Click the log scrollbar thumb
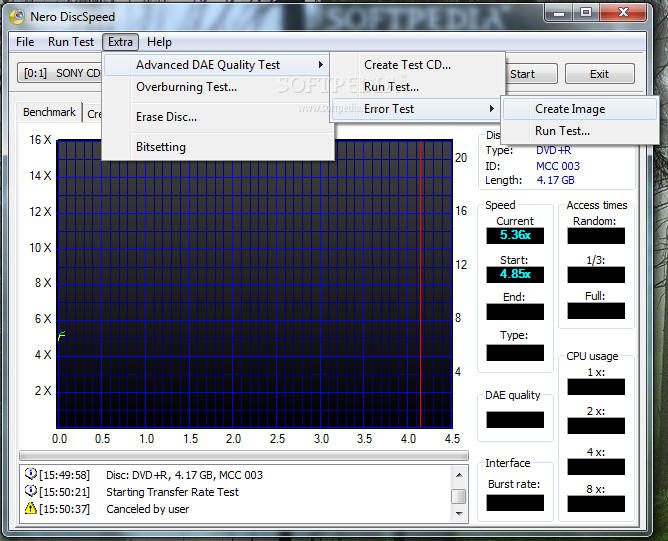 (459, 496)
